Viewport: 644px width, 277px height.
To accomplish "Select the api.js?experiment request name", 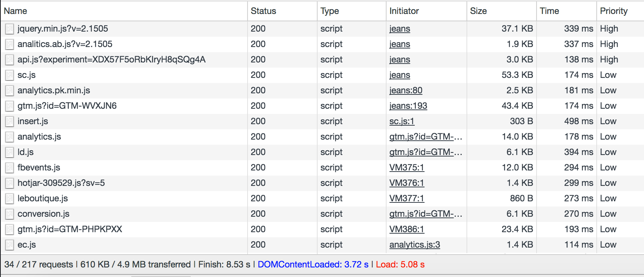I will [x=111, y=60].
